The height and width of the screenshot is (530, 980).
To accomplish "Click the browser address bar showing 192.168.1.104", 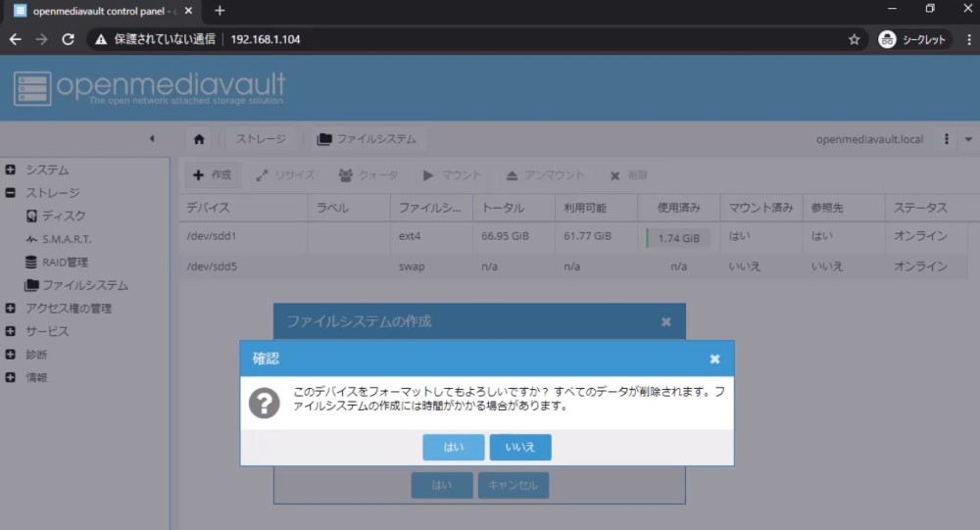I will click(490, 39).
